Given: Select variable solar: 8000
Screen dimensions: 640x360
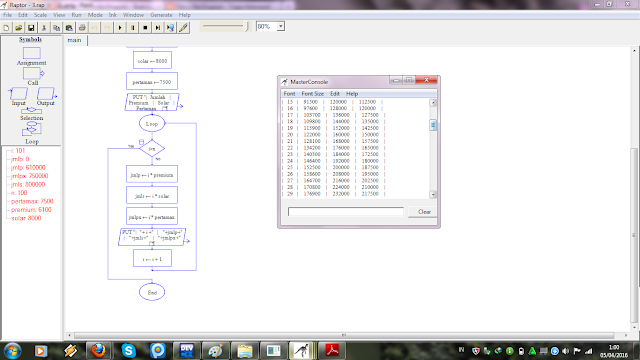Looking at the screenshot, I should tap(26, 218).
